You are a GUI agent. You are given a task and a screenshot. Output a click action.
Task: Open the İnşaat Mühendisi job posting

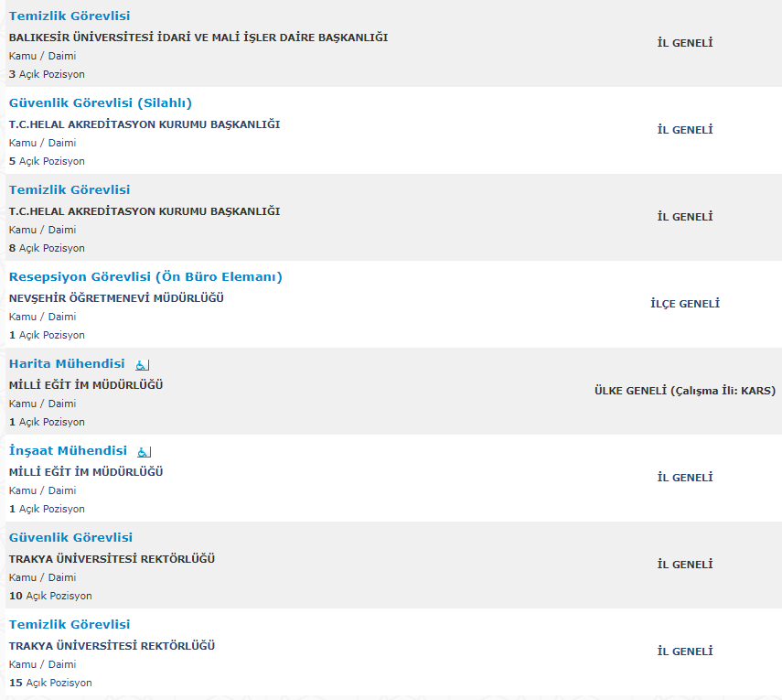pyautogui.click(x=68, y=450)
